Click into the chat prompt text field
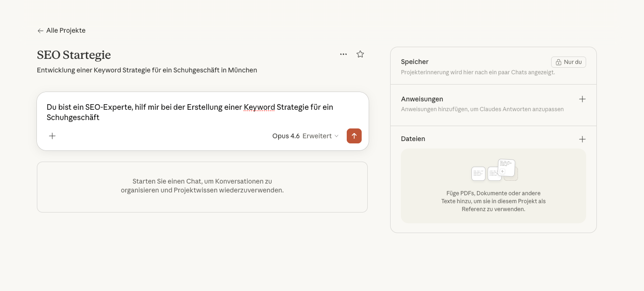 point(201,112)
